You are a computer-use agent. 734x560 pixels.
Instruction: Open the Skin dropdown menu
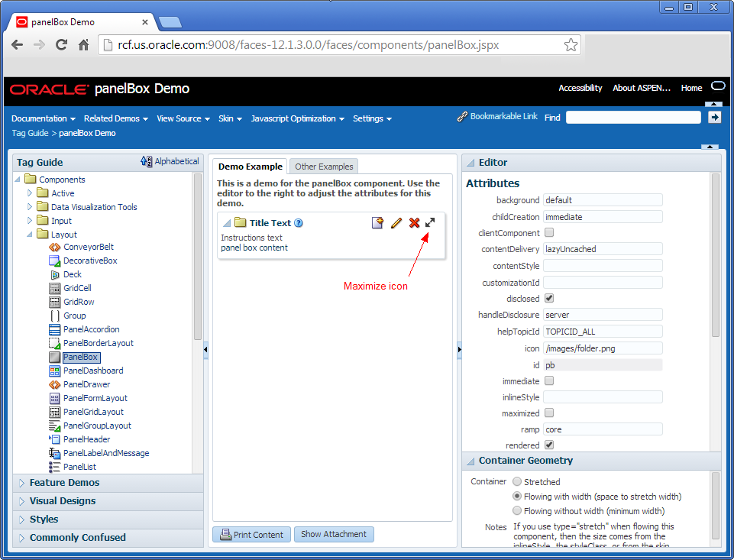(231, 118)
